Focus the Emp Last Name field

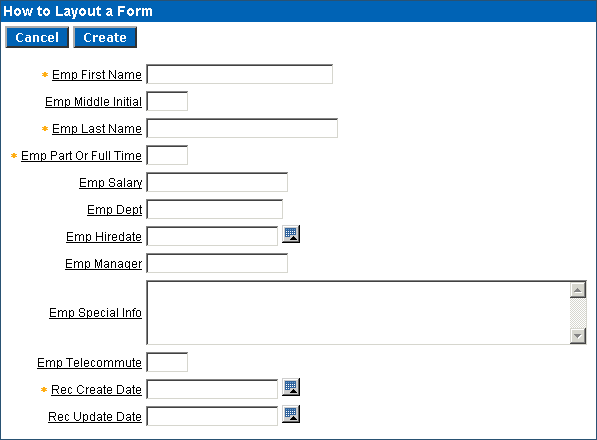click(242, 128)
